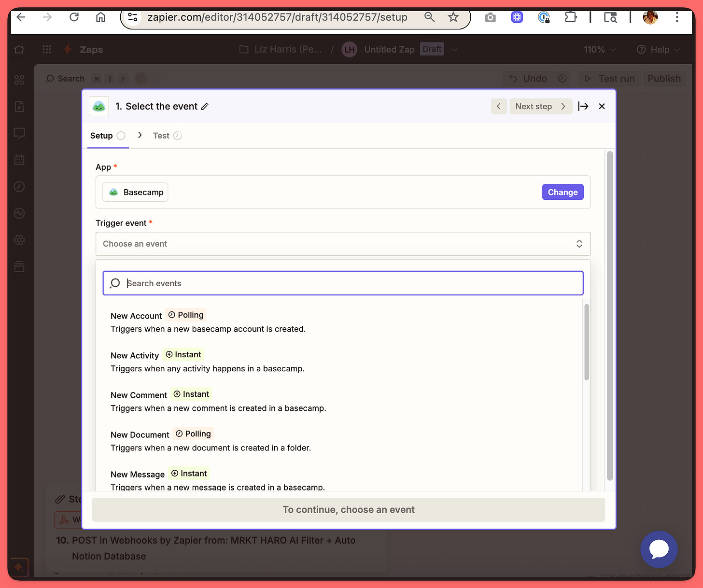Select New Message instant event

tap(342, 479)
